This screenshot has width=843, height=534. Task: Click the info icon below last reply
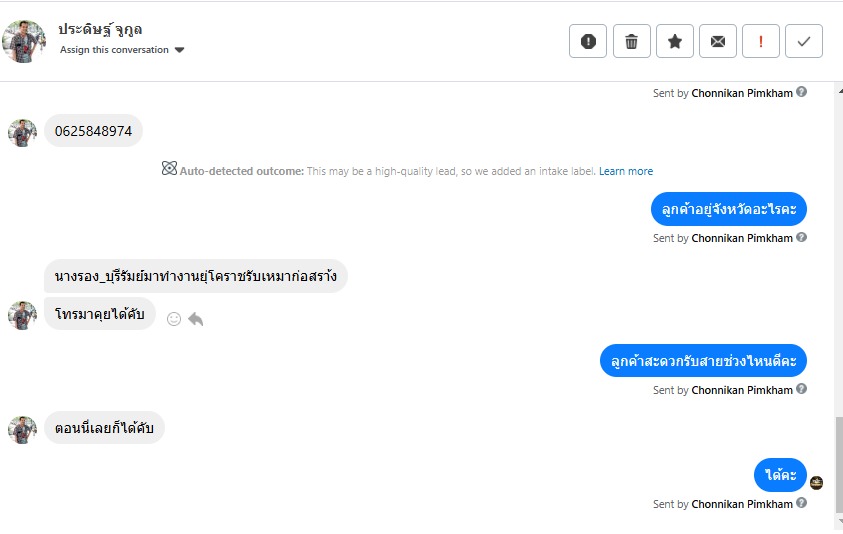click(802, 503)
